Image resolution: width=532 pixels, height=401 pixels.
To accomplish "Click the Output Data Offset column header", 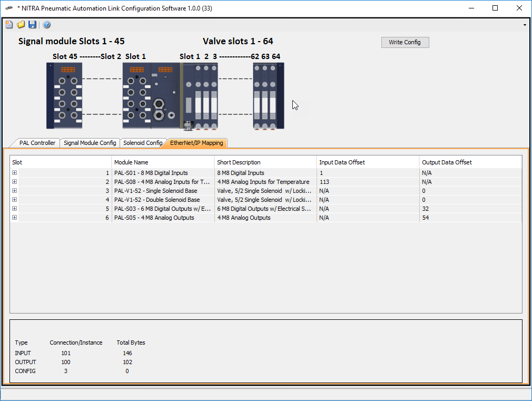I will (x=470, y=162).
